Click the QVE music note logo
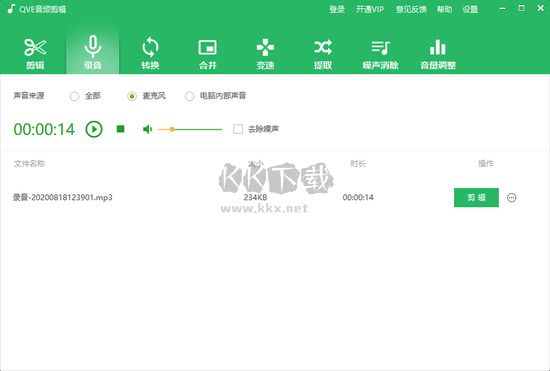The image size is (550, 371). click(x=11, y=8)
